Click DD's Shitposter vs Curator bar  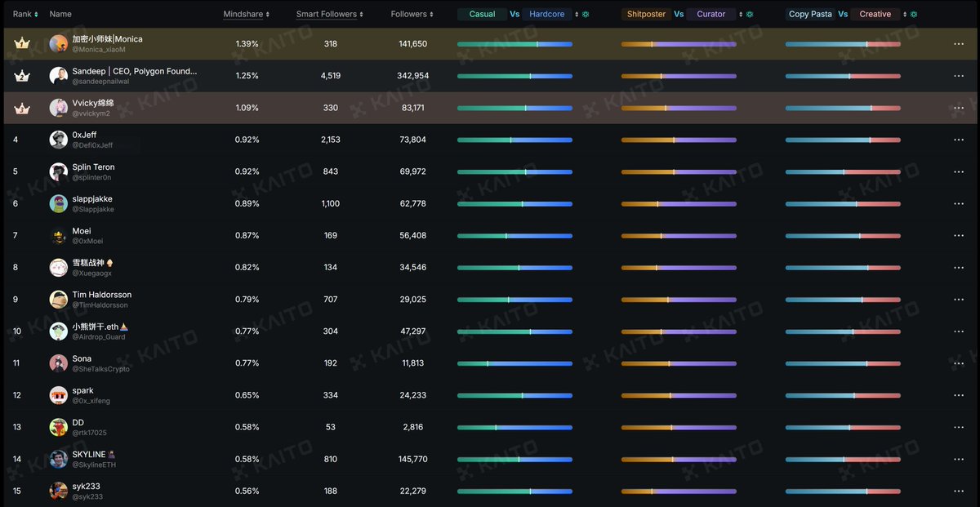pos(679,428)
